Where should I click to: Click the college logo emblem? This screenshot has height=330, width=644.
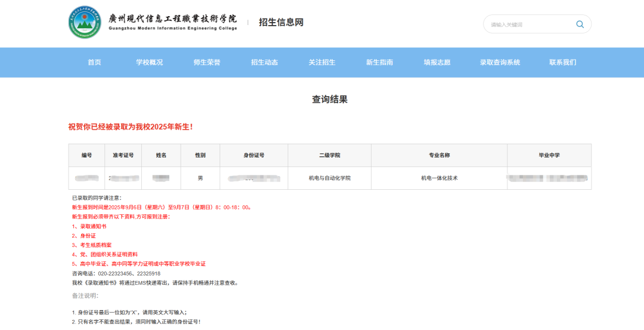coord(85,22)
